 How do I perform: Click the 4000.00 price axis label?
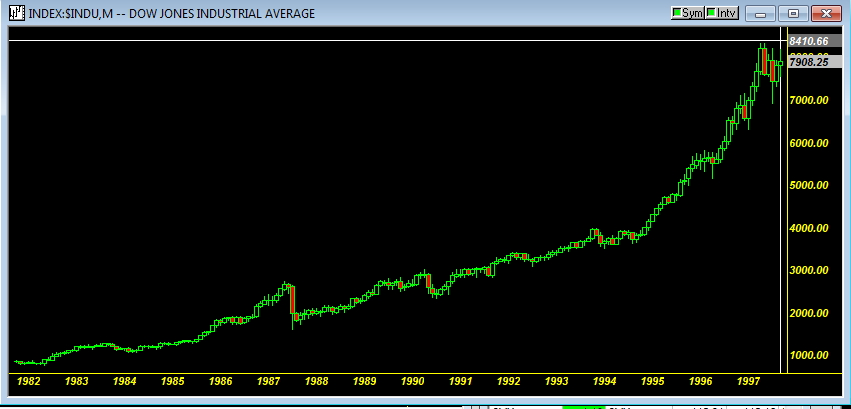[808, 228]
